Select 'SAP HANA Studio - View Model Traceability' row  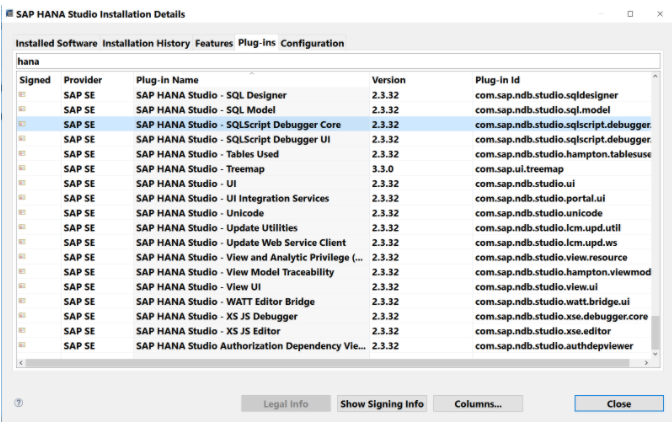pos(334,272)
